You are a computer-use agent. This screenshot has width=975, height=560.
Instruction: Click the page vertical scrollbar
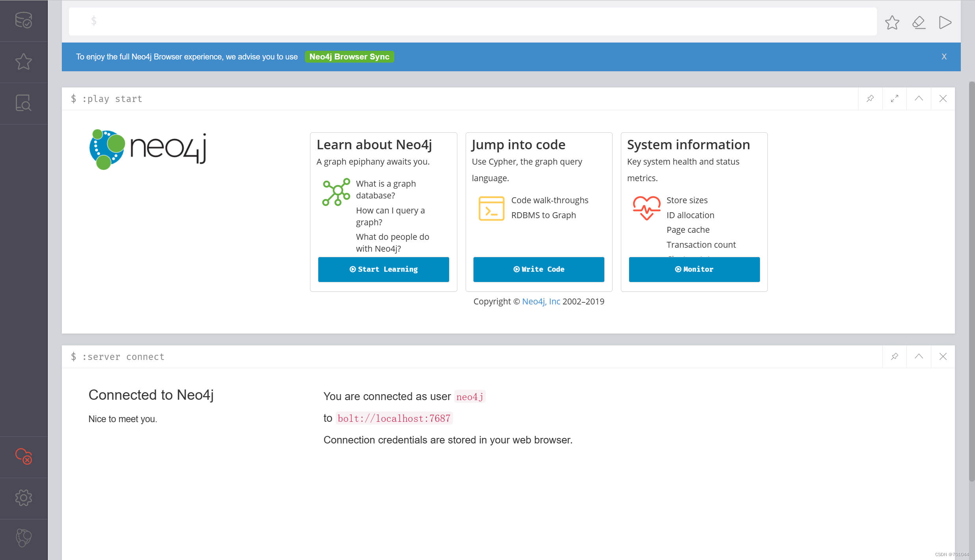[x=971, y=281]
